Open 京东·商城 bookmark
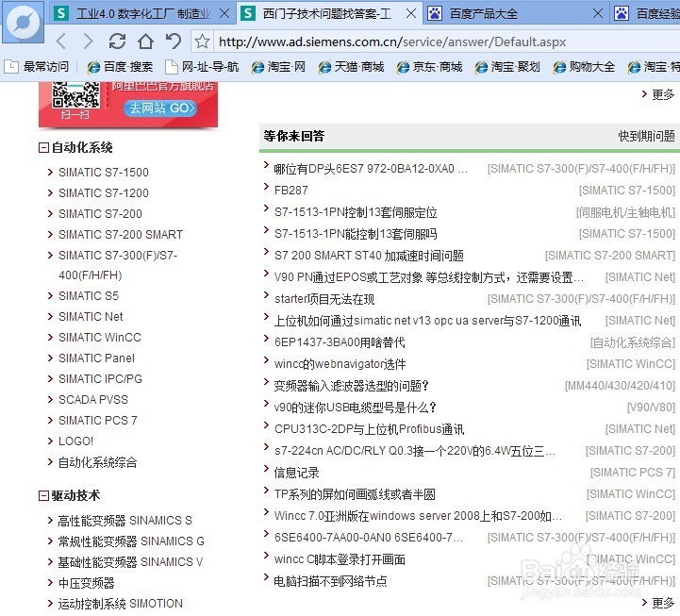680x616 pixels. 429,67
